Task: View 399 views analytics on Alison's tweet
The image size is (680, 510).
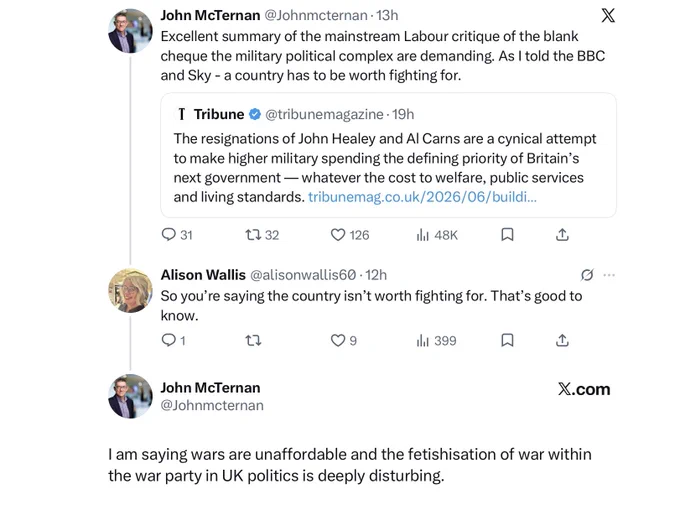Action: coord(436,340)
